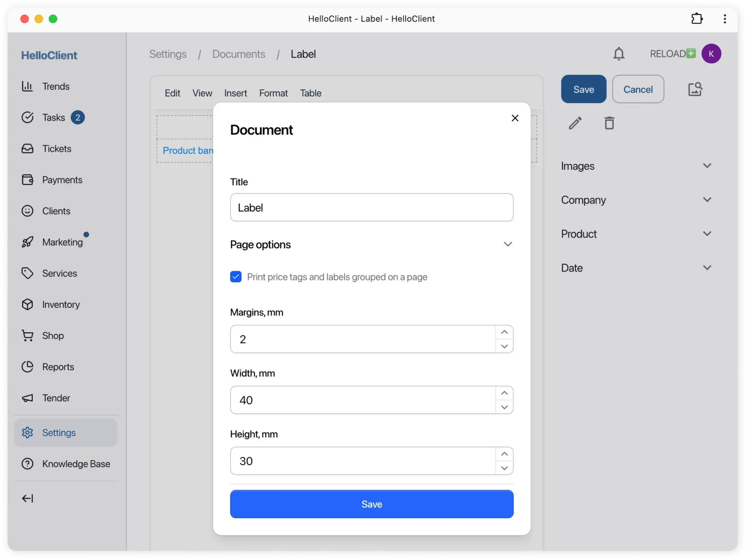Viewport: 747px width, 560px height.
Task: Click the image upload icon beside Cancel
Action: tap(695, 89)
